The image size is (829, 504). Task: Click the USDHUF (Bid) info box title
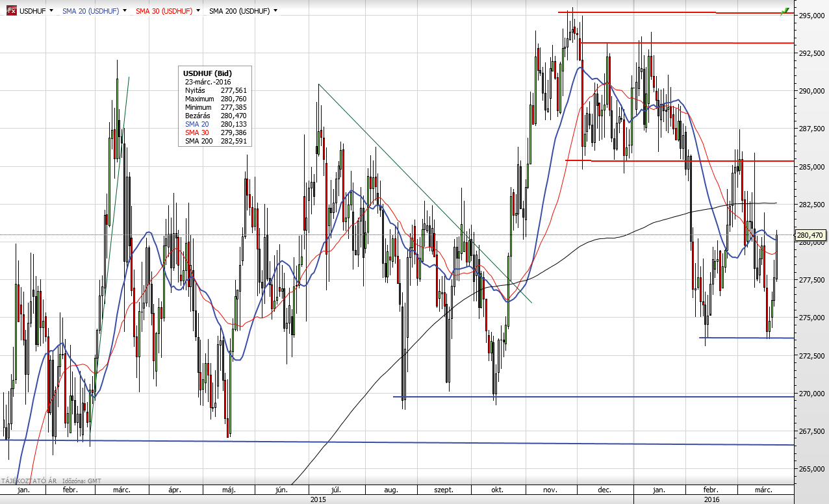click(207, 73)
